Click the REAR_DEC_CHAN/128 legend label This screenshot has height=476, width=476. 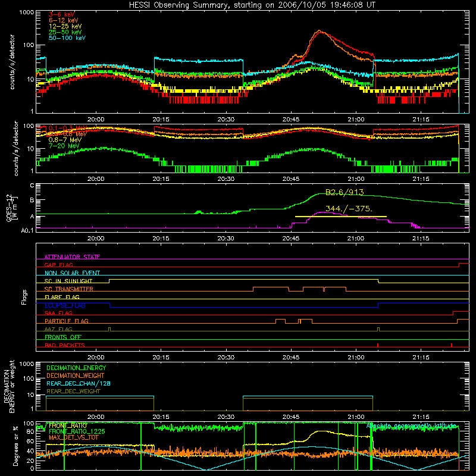(x=79, y=384)
